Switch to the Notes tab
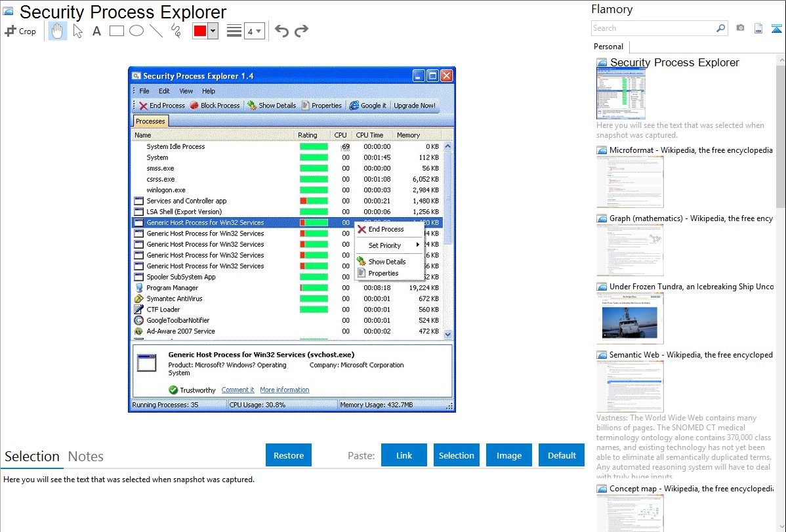 point(86,457)
